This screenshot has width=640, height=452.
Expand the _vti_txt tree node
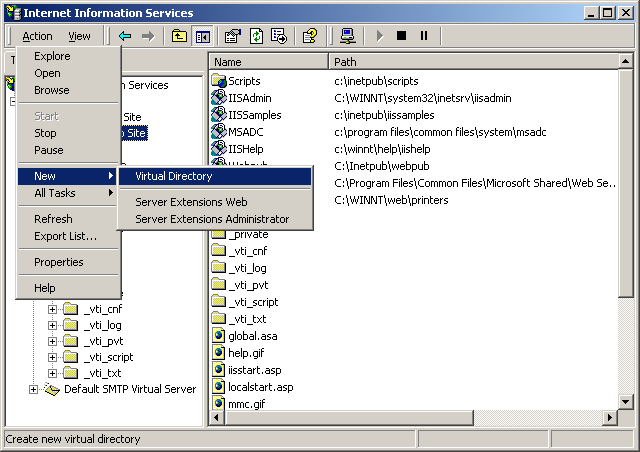tap(52, 373)
